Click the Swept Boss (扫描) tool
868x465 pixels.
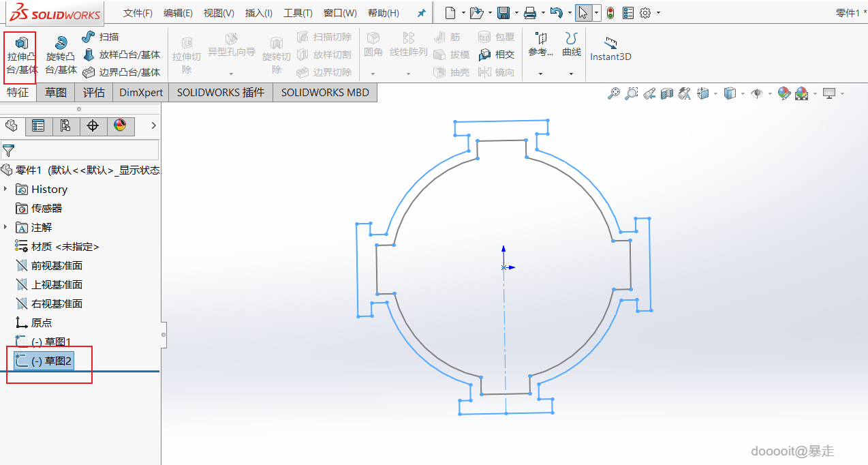click(x=101, y=37)
